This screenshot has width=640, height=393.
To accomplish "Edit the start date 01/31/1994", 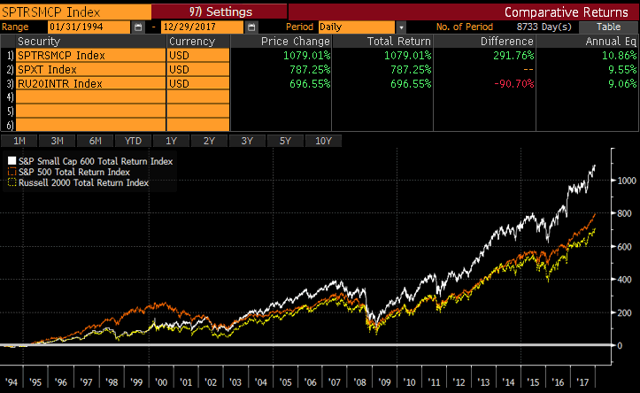I will 89,27.
